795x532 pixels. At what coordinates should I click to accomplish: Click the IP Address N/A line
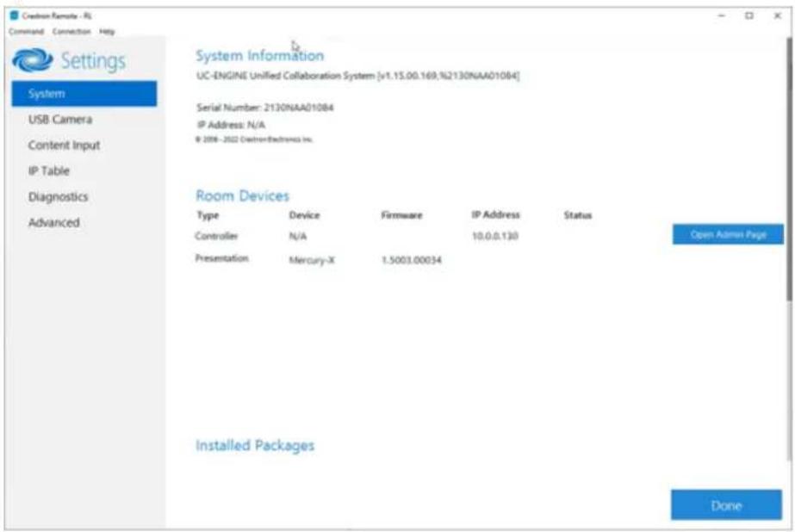click(x=231, y=125)
